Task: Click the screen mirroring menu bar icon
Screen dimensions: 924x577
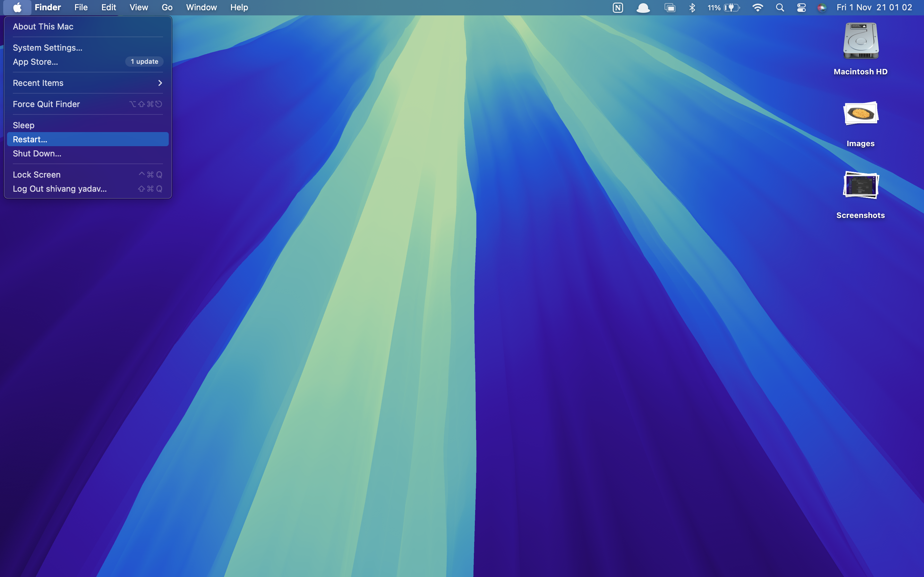Action: point(670,7)
